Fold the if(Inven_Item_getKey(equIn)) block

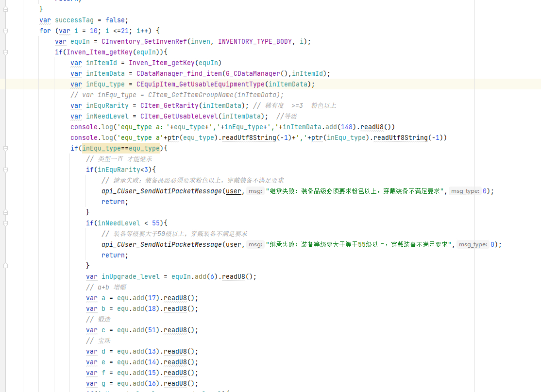pos(5,52)
